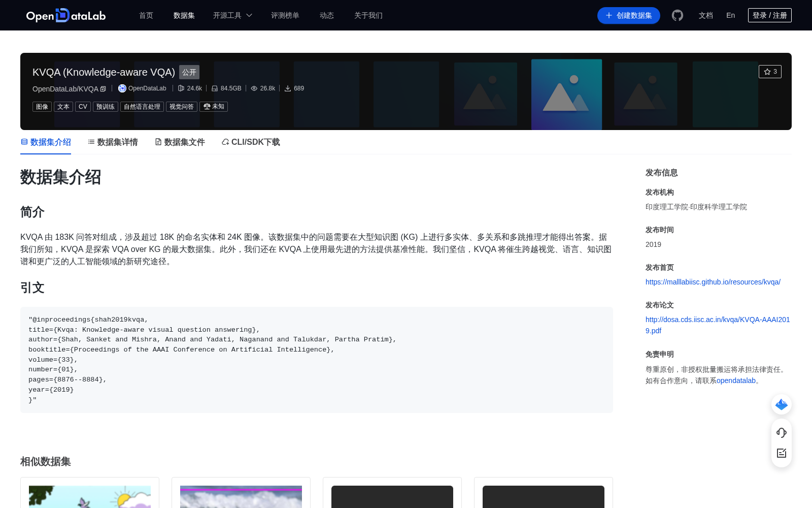Open 文档 in the header
Screen dimensions: 812x508
[x=706, y=15]
